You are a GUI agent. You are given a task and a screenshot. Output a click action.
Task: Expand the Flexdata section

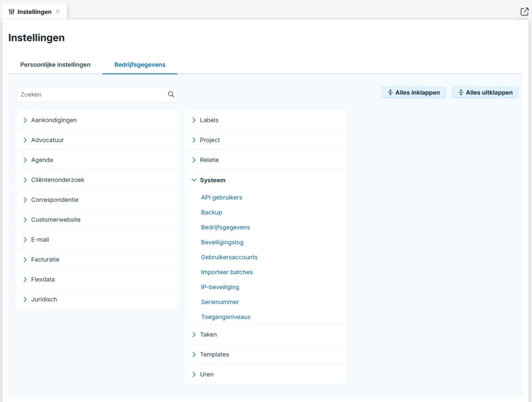[x=97, y=280]
